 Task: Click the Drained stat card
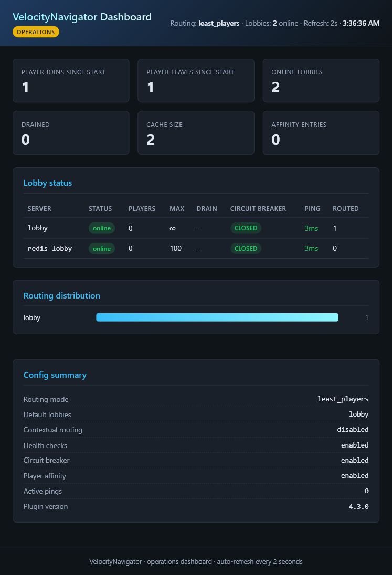coord(71,133)
